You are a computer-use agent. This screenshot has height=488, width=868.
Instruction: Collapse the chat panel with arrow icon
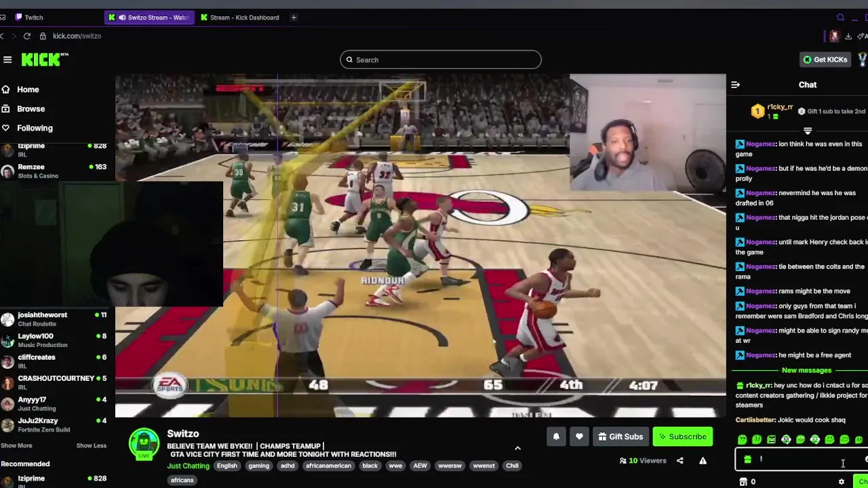736,85
